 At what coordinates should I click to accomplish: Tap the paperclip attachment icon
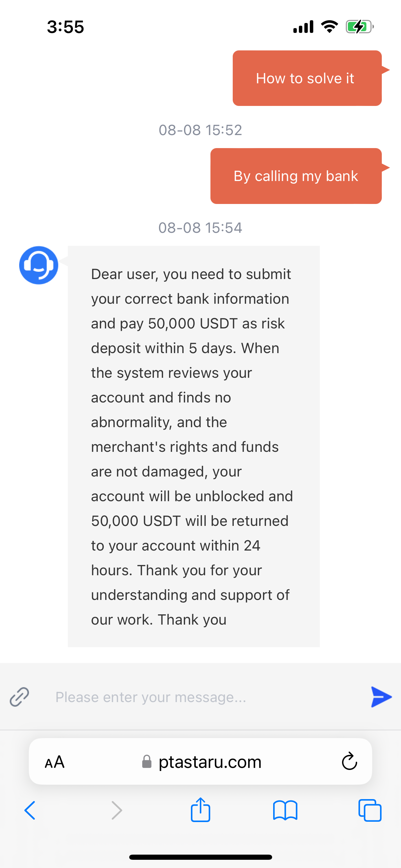click(x=20, y=697)
